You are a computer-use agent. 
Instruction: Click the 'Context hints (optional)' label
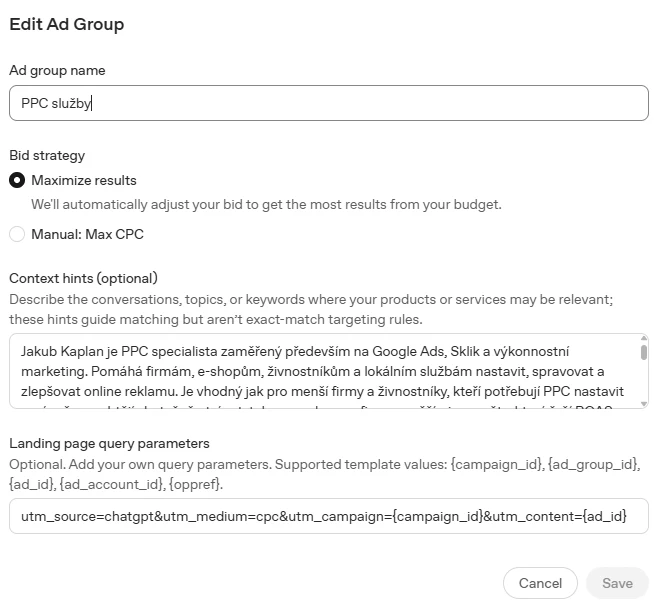(x=83, y=278)
